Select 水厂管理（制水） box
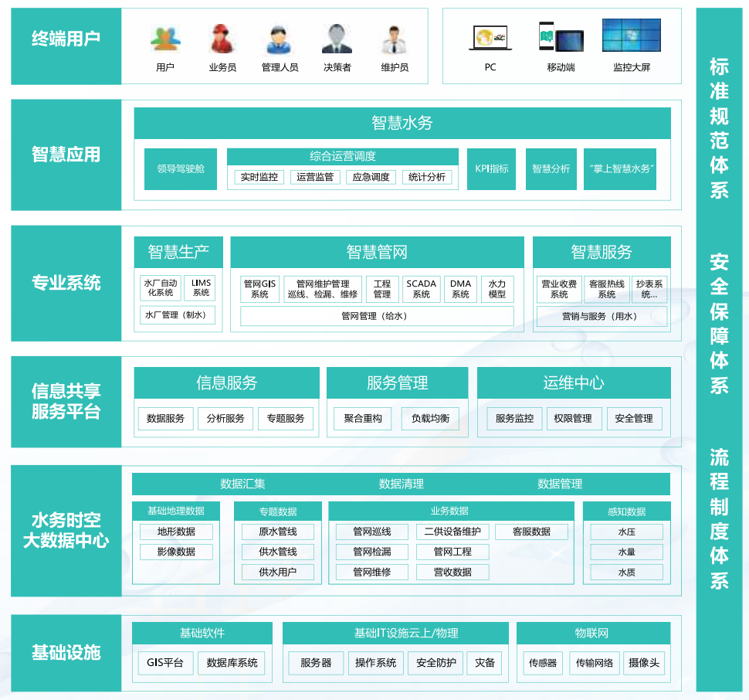The width and height of the screenshot is (749, 700). coord(178,315)
